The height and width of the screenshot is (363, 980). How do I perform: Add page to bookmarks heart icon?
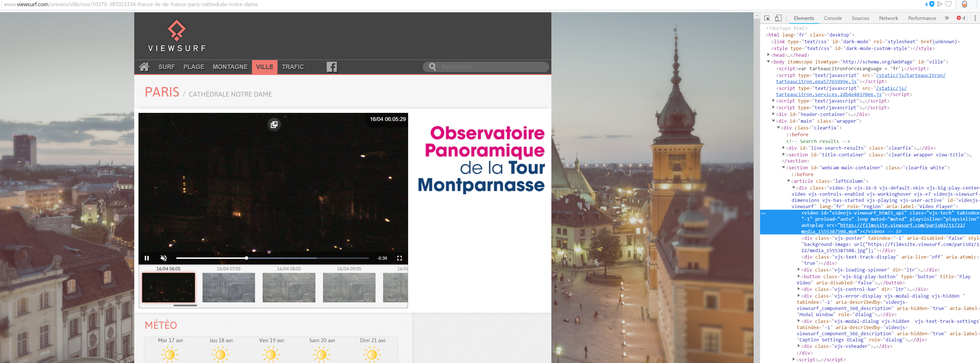click(x=949, y=4)
